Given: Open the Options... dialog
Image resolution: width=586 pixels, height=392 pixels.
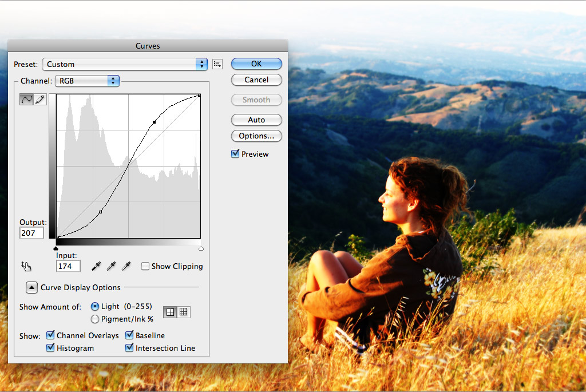Looking at the screenshot, I should point(256,136).
